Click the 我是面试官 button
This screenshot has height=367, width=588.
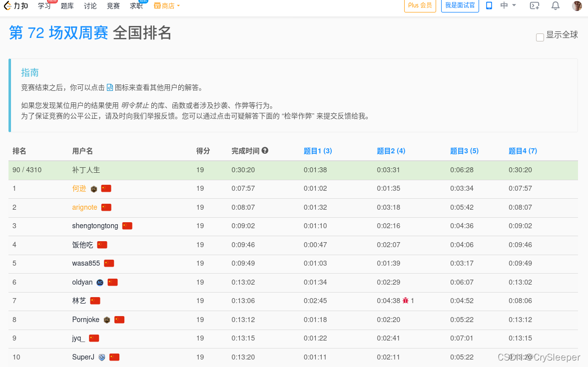[x=460, y=5]
